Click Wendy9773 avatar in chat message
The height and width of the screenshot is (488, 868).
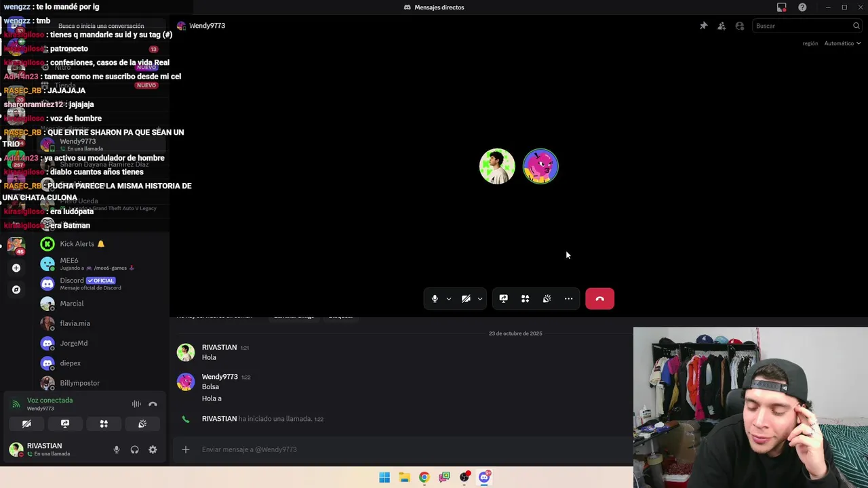186,382
